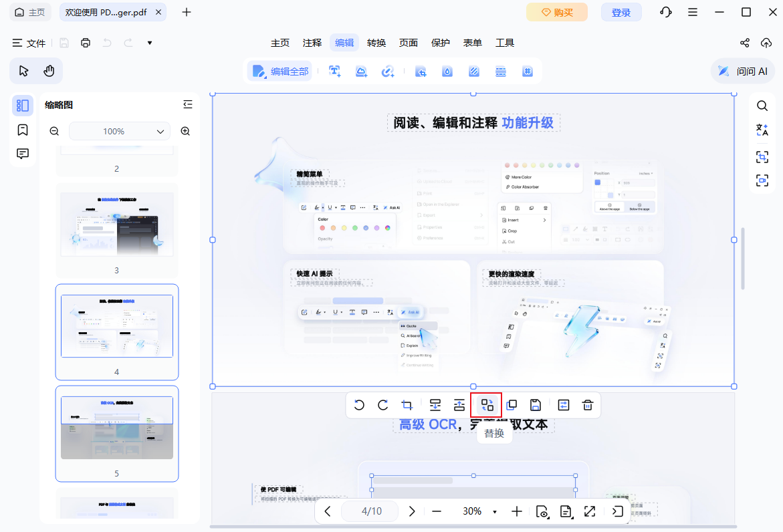
Task: Open the 文件 file menu
Action: pyautogui.click(x=29, y=43)
